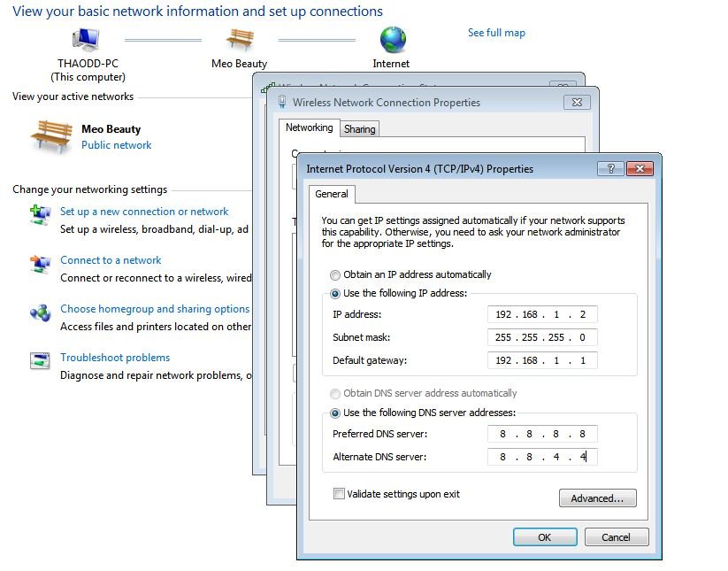Image resolution: width=728 pixels, height=571 pixels.
Task: Click the THAODD-PC (This computer) label
Action: pyautogui.click(x=88, y=70)
